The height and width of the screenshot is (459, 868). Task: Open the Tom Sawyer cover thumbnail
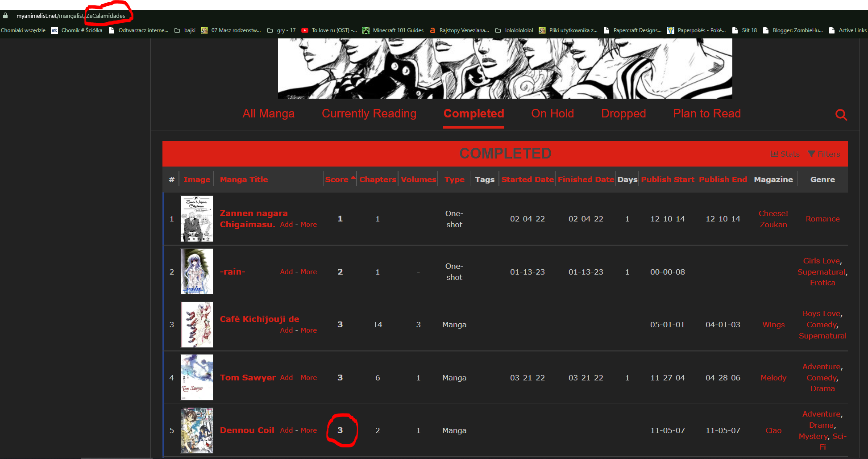[x=197, y=377]
